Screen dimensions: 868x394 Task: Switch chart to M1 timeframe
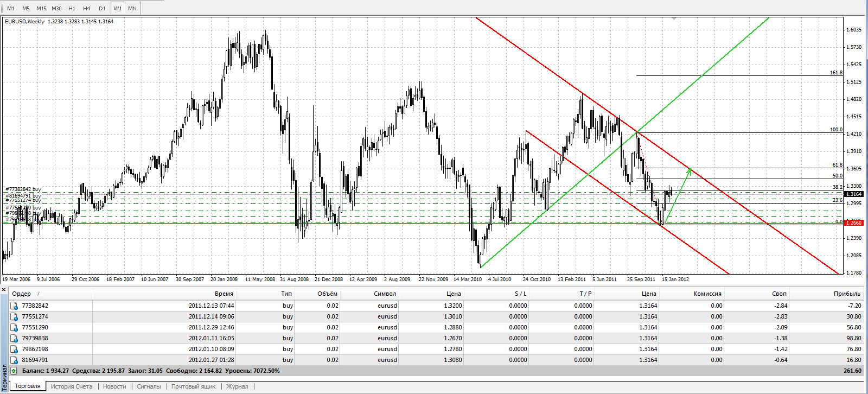[x=11, y=9]
